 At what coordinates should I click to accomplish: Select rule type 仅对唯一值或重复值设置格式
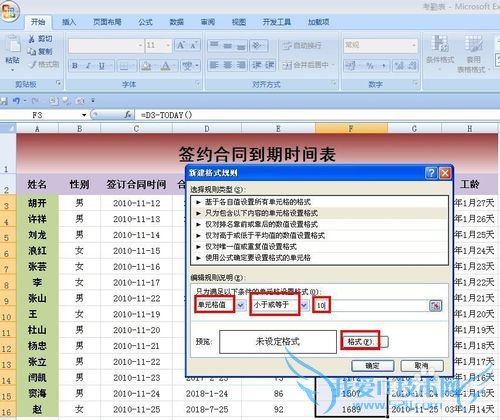pyautogui.click(x=320, y=247)
